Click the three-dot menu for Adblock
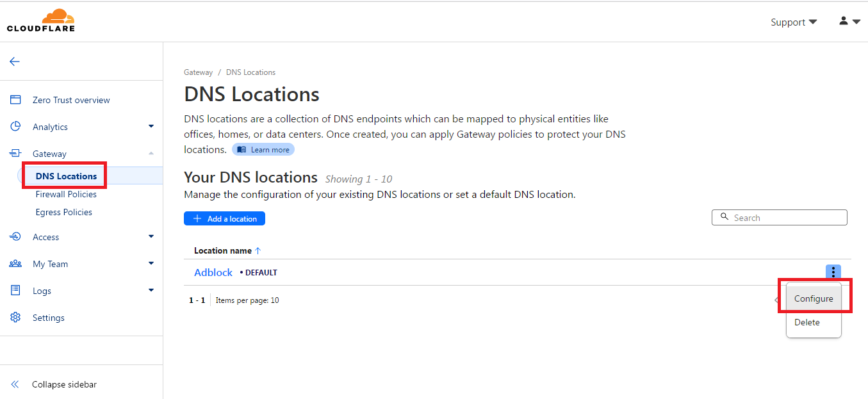Screen dimensions: 868x399 [x=833, y=272]
